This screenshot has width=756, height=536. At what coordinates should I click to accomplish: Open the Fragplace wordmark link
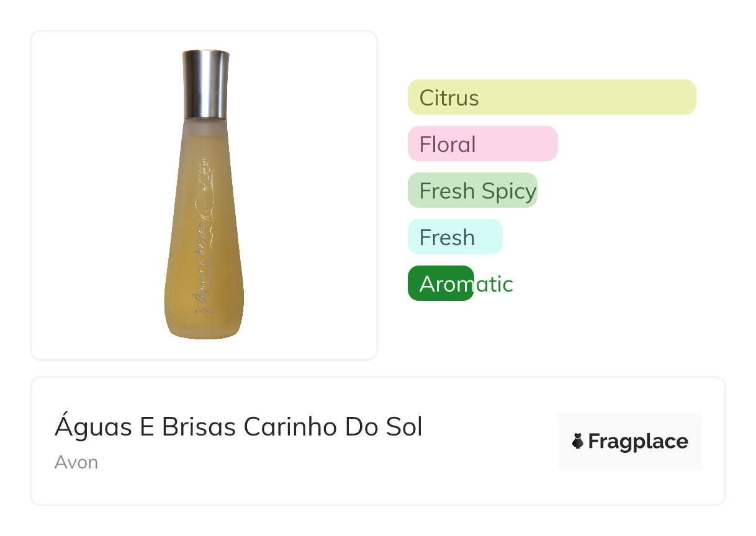(x=637, y=441)
